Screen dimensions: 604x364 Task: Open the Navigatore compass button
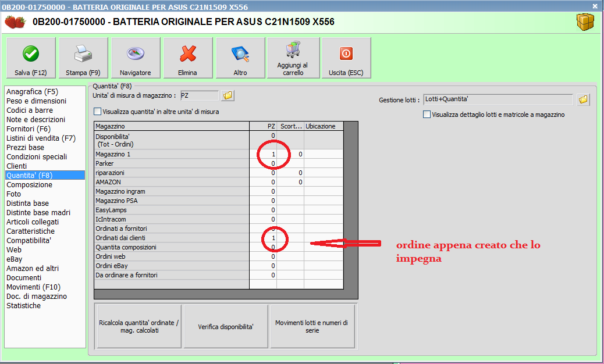[136, 58]
